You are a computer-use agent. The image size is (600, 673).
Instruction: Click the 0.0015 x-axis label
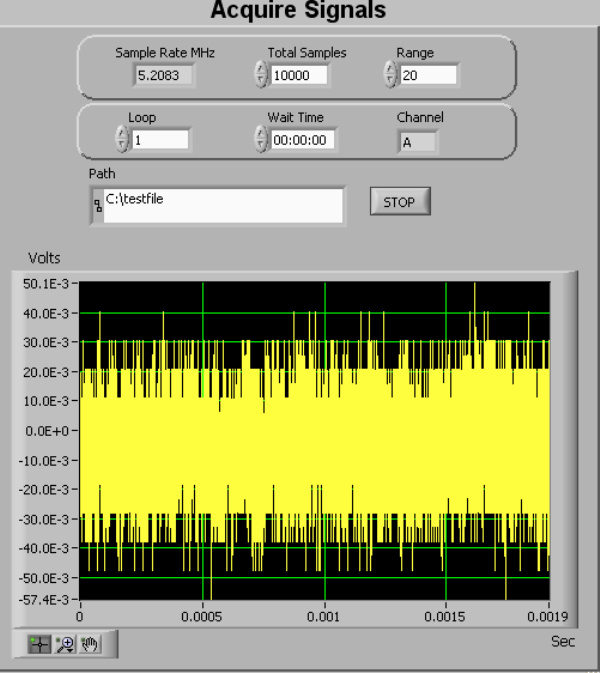(x=445, y=617)
